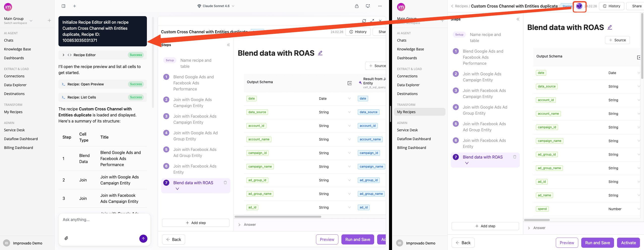Screen dimensions: 644x250
Task: Expand recipe preview to full screen
Action: click(x=372, y=21)
